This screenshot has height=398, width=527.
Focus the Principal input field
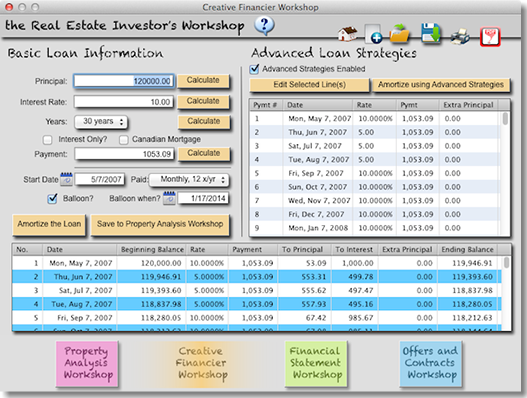[124, 81]
